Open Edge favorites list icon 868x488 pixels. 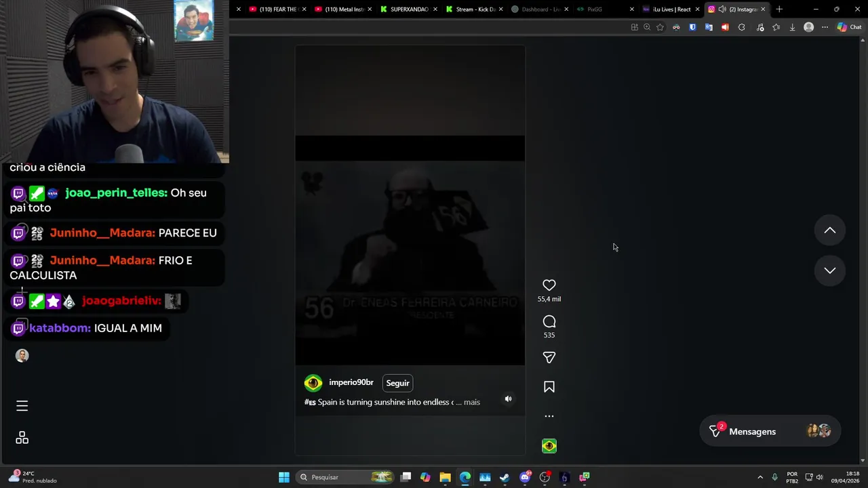tap(776, 27)
